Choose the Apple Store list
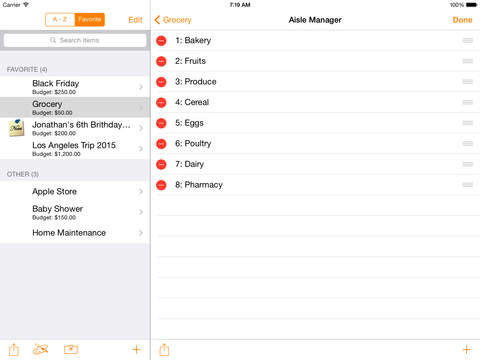This screenshot has height=360, width=480. coord(75,192)
